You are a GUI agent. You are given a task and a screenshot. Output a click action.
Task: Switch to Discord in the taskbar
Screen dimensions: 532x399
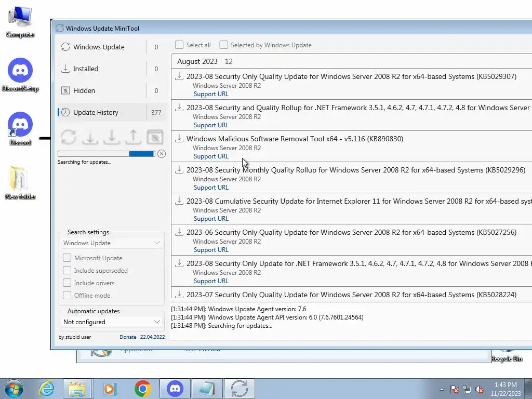pyautogui.click(x=175, y=389)
